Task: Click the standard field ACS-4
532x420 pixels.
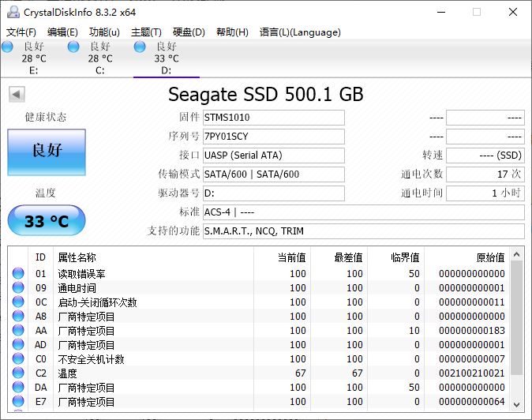Action: (x=364, y=212)
